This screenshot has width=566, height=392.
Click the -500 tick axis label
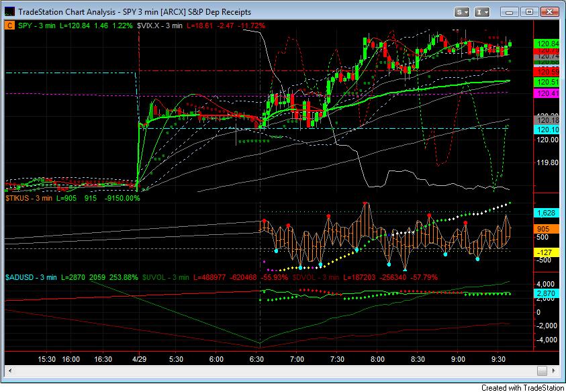click(x=545, y=260)
